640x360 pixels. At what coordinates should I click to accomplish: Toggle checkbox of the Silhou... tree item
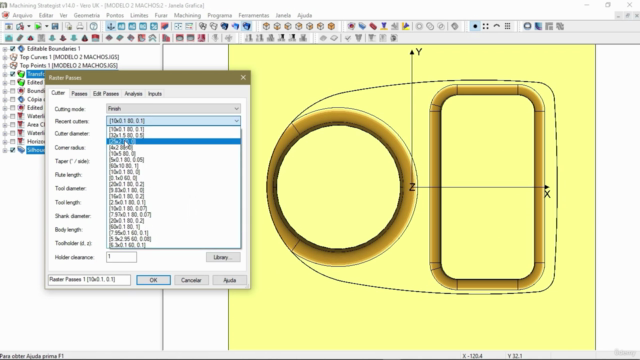13,150
